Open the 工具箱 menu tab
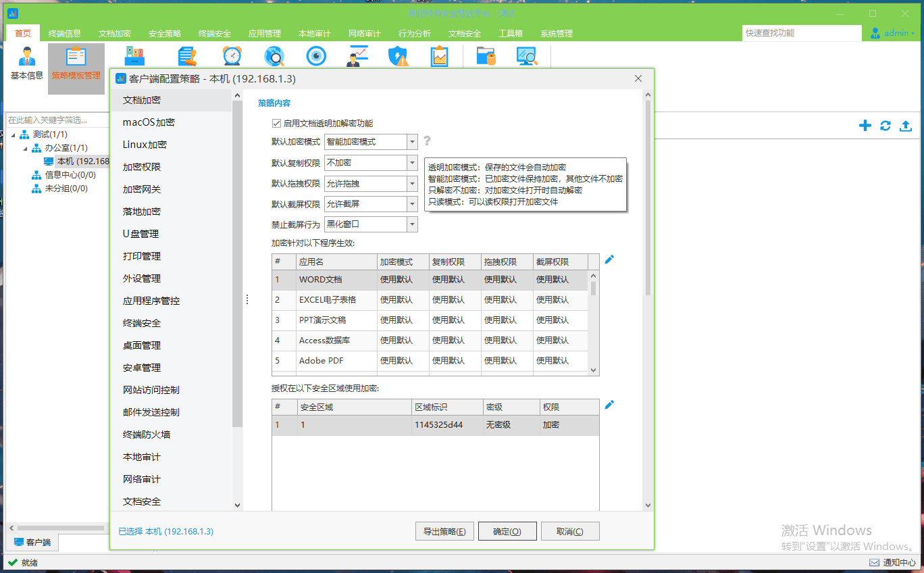924x573 pixels. pyautogui.click(x=510, y=34)
